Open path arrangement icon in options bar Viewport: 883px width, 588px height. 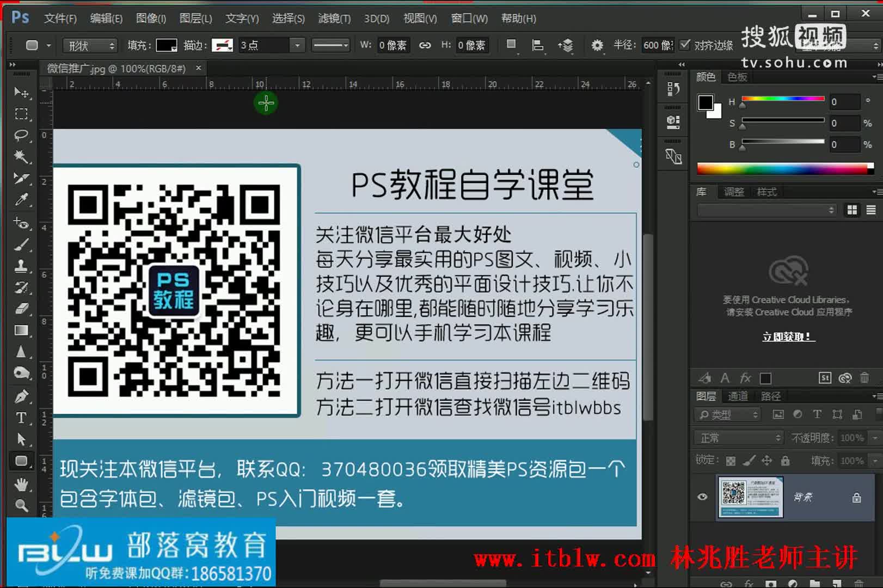(566, 45)
